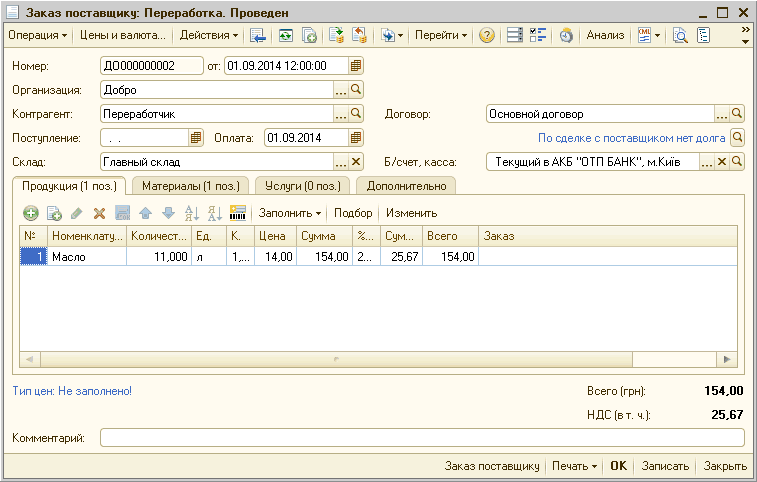Click the copy row icon in the table toolbar
The image size is (757, 482).
(54, 213)
